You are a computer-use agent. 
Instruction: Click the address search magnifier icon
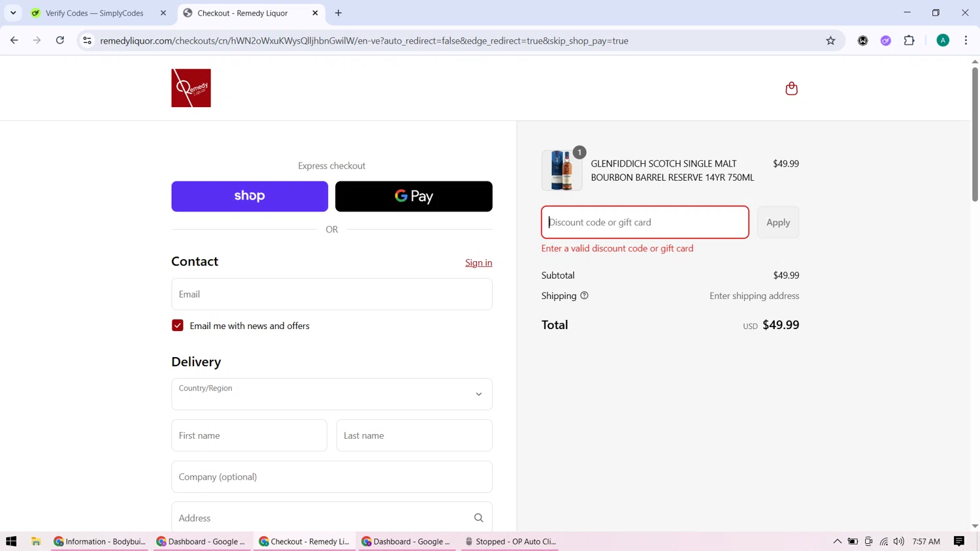(x=478, y=518)
